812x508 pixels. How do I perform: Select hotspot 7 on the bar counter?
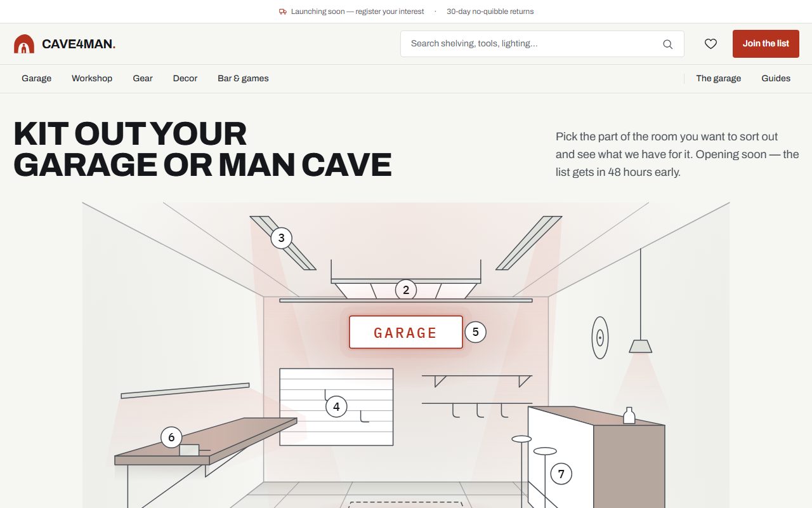point(561,474)
